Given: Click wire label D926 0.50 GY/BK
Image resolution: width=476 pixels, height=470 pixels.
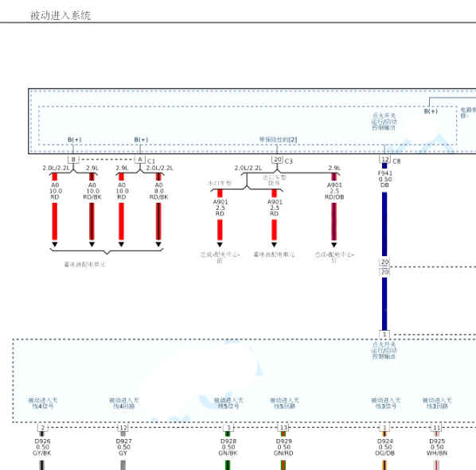Looking at the screenshot, I should point(42,447).
